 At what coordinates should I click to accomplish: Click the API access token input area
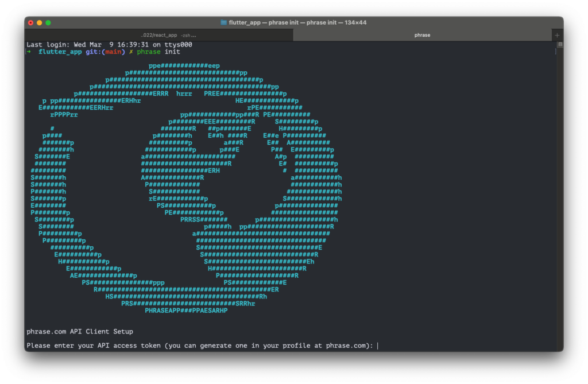click(x=379, y=345)
